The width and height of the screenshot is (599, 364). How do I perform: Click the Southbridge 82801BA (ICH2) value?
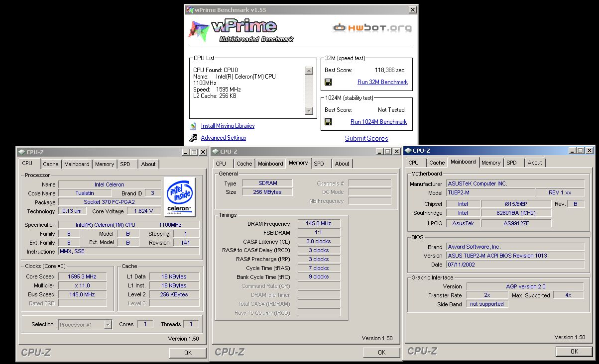517,213
